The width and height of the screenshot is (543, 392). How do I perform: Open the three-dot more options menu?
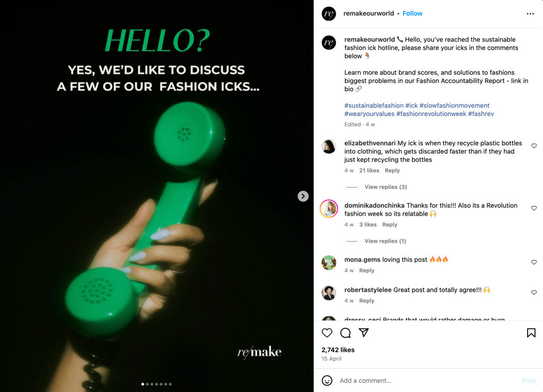coord(530,14)
